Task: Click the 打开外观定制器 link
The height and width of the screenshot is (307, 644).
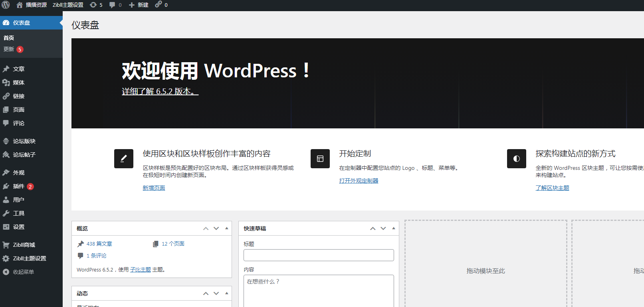Action: point(359,181)
